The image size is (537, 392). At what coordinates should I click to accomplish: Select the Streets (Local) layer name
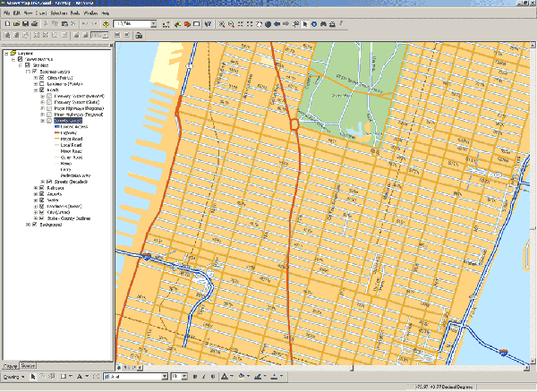68,121
